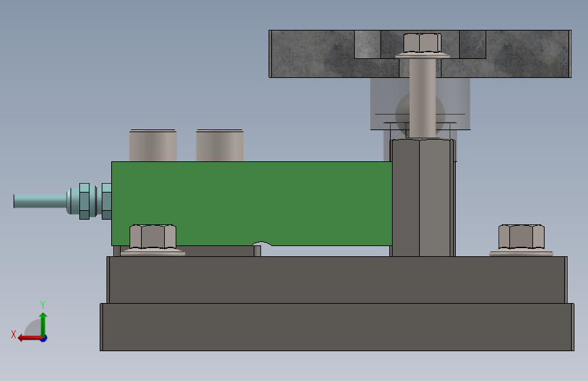Select the tall hexagonal standoff column

(x=423, y=198)
